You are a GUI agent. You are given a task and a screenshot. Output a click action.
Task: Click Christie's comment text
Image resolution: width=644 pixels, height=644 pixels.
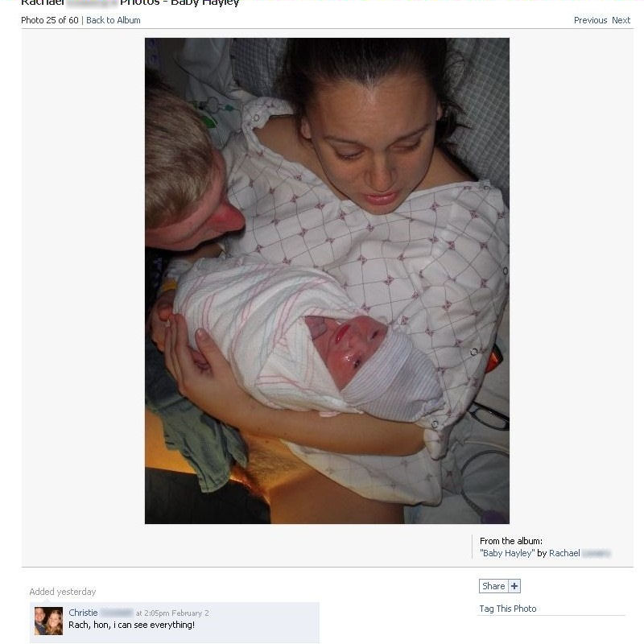pos(131,625)
